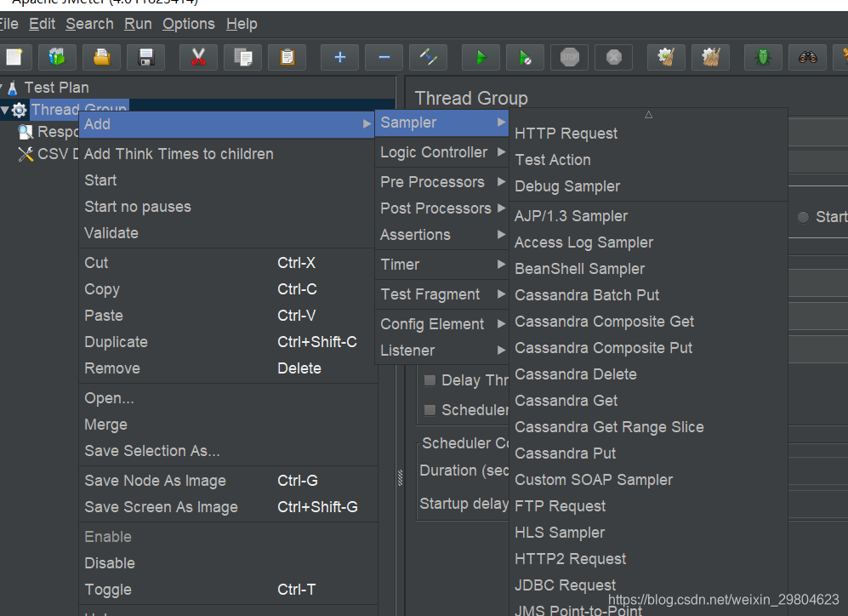Screen dimensions: 848x616
Task: Click the Thread Group gear icon
Action: pyautogui.click(x=19, y=111)
